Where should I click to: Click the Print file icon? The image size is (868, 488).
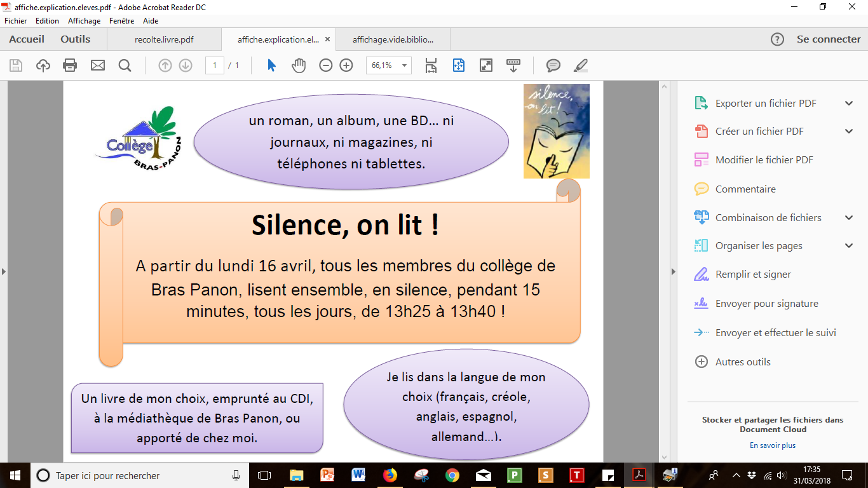pos(70,65)
